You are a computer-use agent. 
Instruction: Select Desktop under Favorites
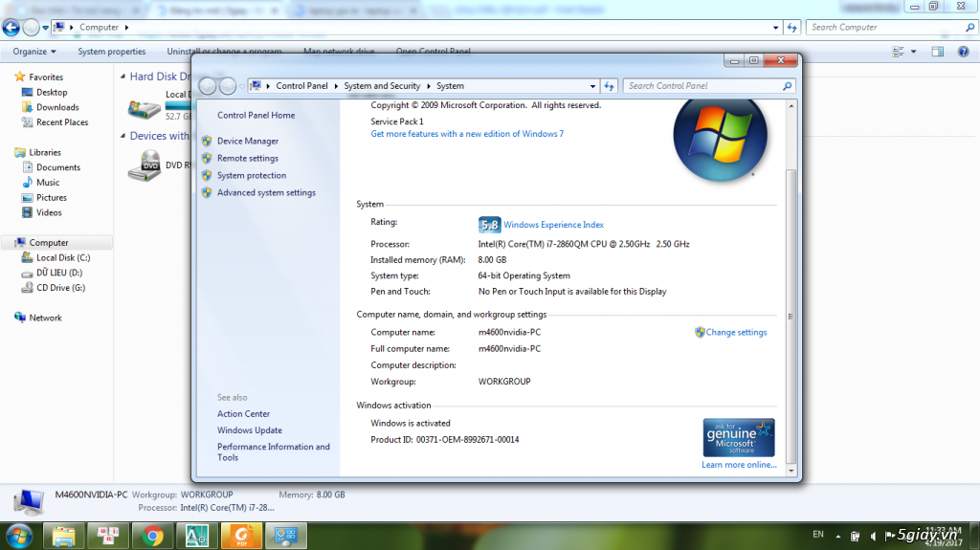click(52, 93)
